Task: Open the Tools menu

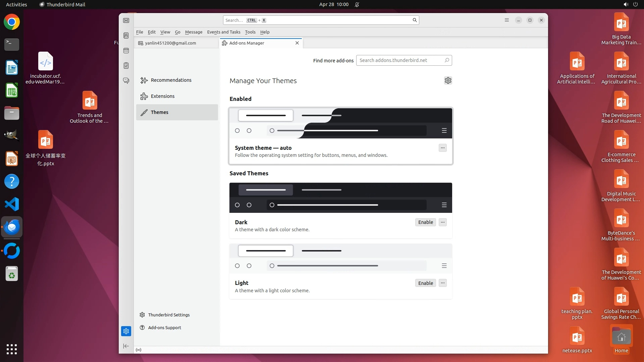Action: pyautogui.click(x=250, y=32)
